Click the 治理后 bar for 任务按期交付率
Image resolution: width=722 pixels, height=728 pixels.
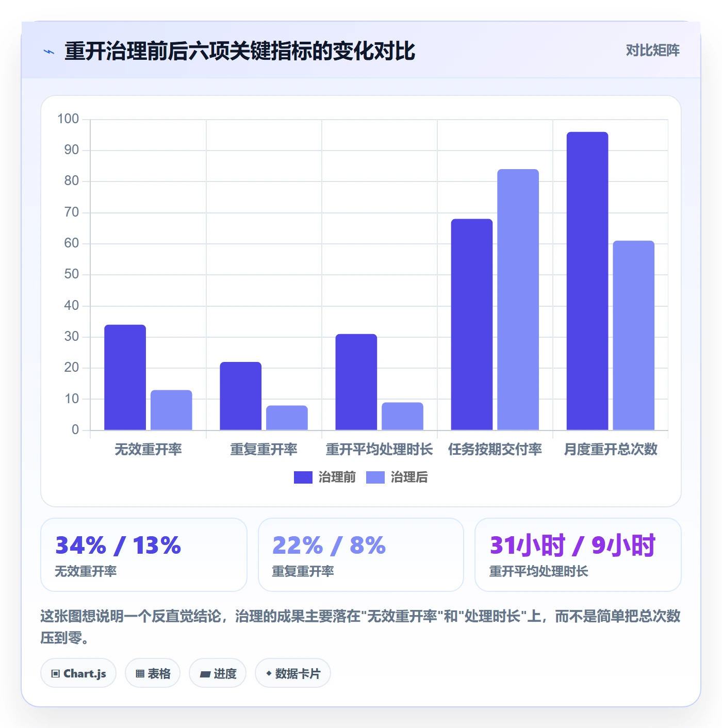(x=518, y=300)
